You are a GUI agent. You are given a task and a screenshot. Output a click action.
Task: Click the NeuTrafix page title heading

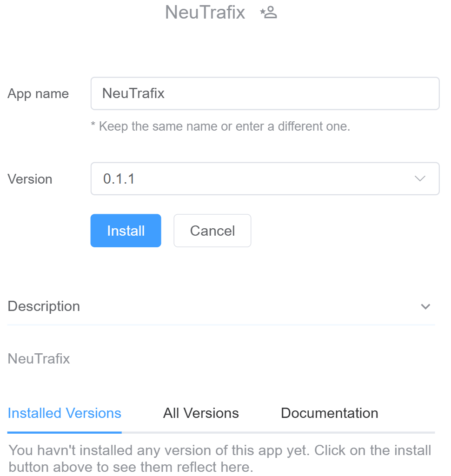click(x=205, y=13)
